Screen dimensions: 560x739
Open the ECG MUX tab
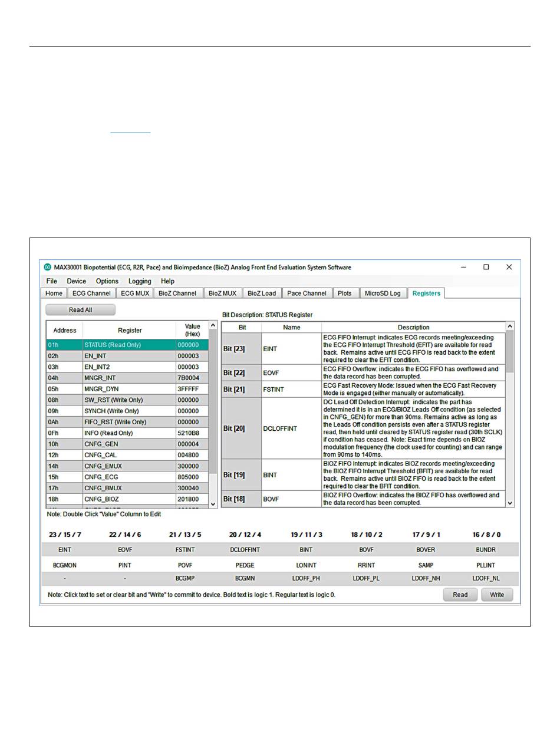pyautogui.click(x=135, y=293)
